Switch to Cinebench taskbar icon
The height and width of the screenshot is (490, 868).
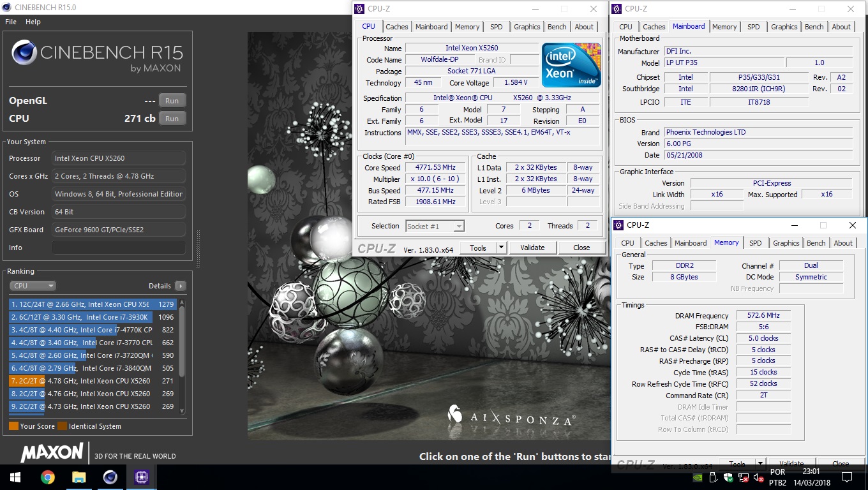pyautogui.click(x=110, y=477)
